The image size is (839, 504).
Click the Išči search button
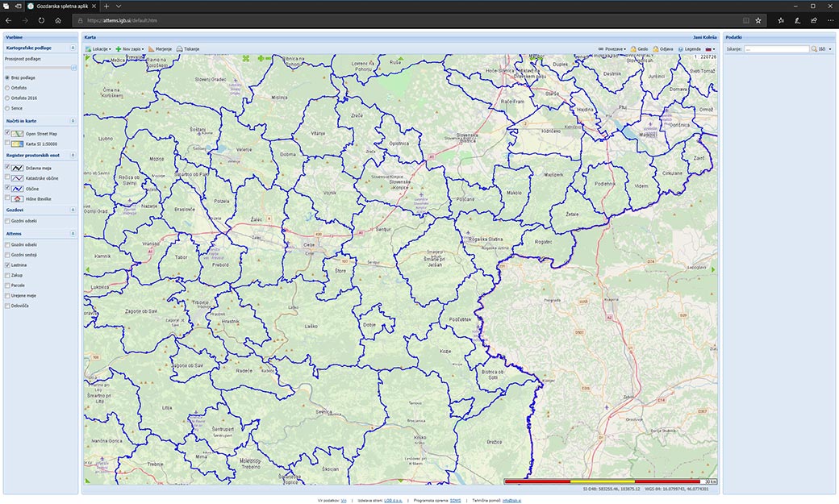coord(820,49)
